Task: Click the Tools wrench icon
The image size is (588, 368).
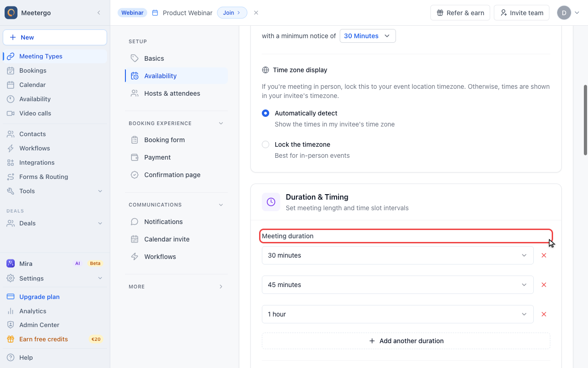Action: pyautogui.click(x=11, y=191)
